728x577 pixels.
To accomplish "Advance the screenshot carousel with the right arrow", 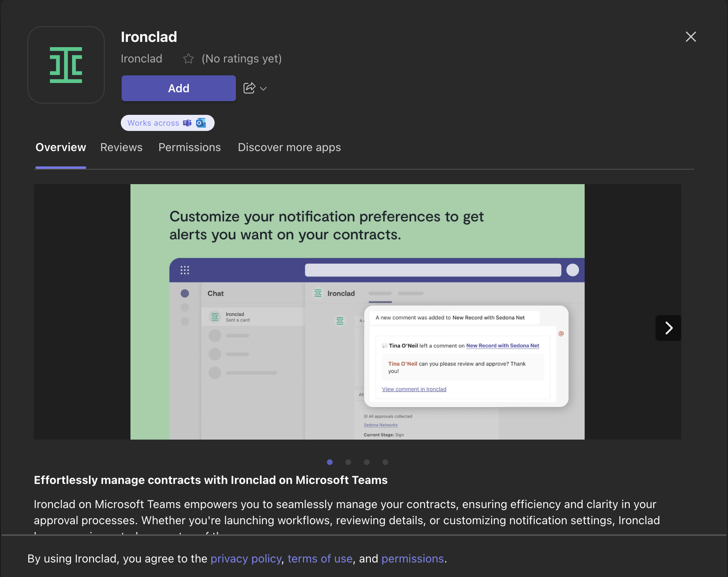I will coord(668,328).
